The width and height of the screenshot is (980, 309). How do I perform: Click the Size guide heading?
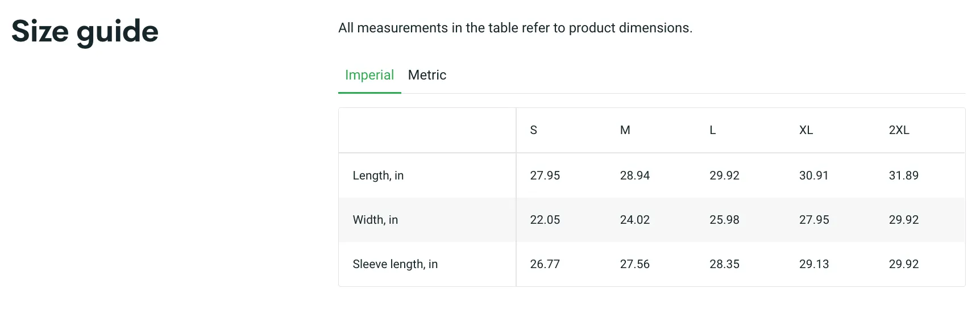click(85, 31)
